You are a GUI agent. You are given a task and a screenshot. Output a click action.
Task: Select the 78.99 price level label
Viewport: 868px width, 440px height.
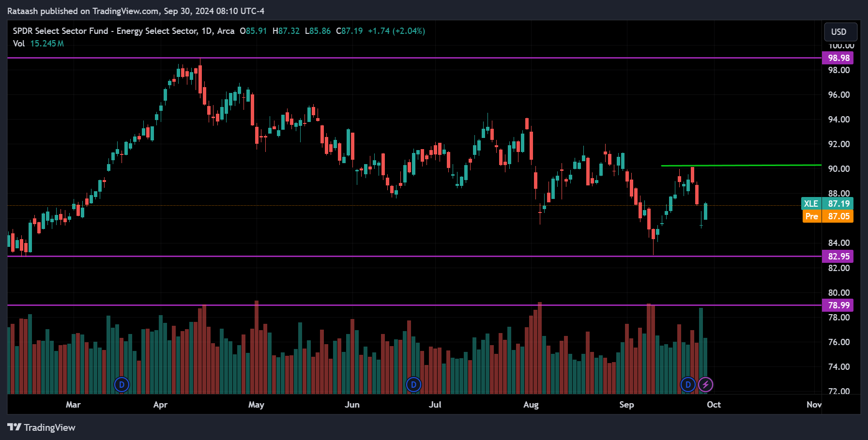point(838,305)
